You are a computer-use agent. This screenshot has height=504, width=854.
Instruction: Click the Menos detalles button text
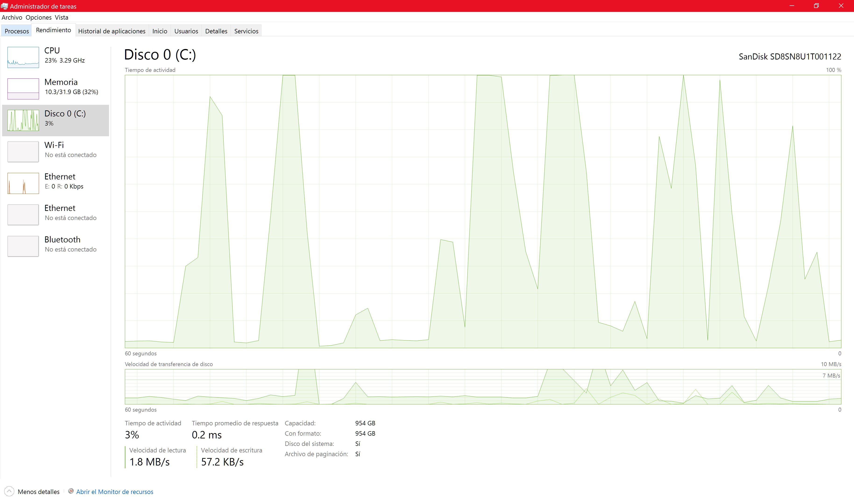click(x=38, y=491)
